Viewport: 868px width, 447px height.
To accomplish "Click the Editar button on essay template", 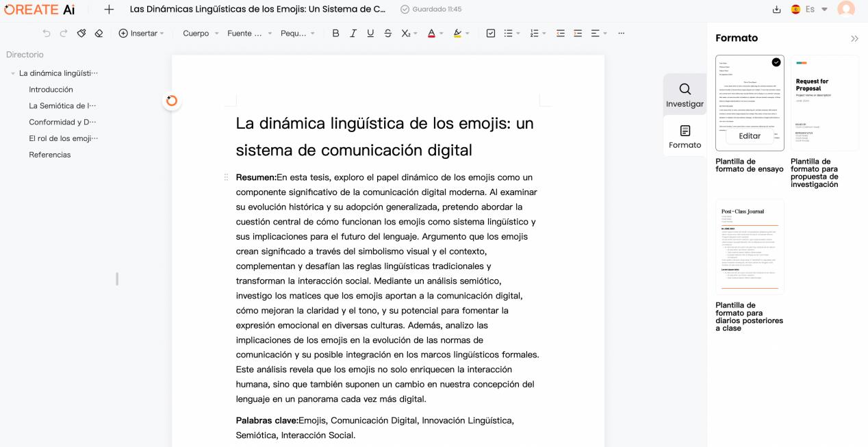I will [750, 136].
